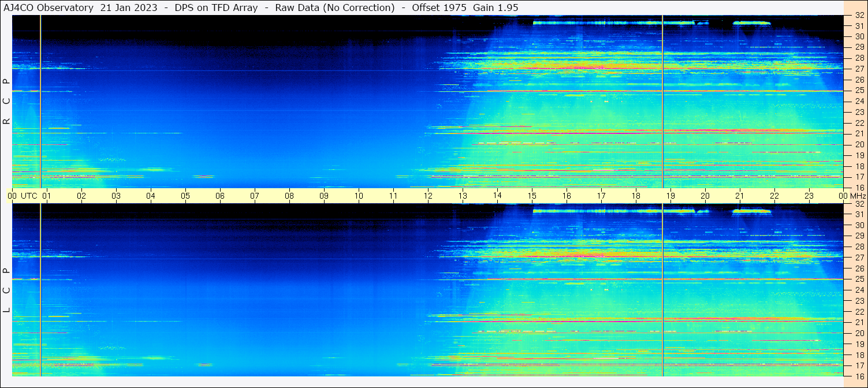Select the 31 MHz tick on RCP frequency axis
The image size is (868, 388).
point(859,26)
